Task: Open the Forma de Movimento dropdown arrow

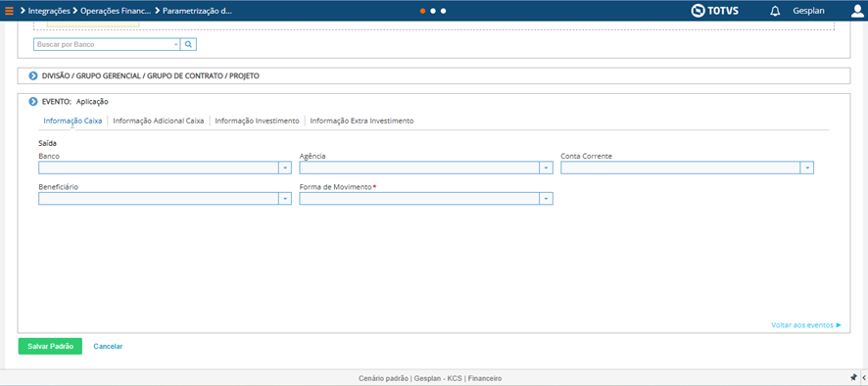Action: tap(547, 199)
